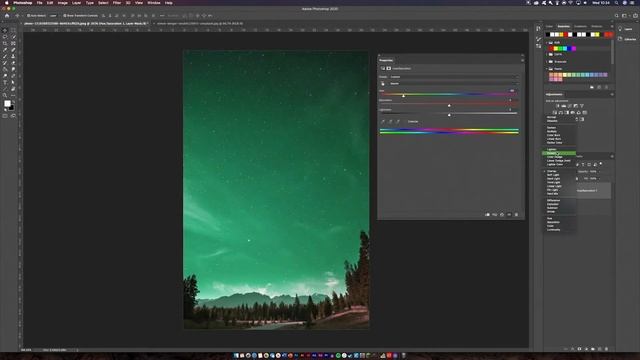This screenshot has width=640, height=360.
Task: Switch to the Color tab
Action: click(549, 27)
